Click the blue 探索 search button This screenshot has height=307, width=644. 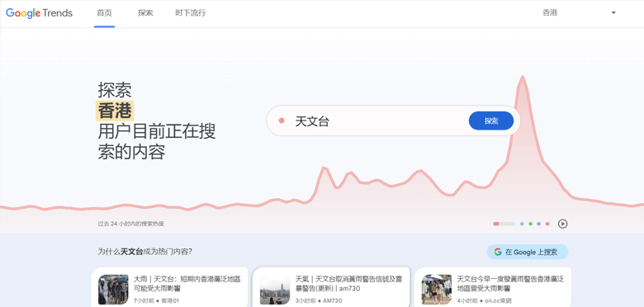coord(491,121)
